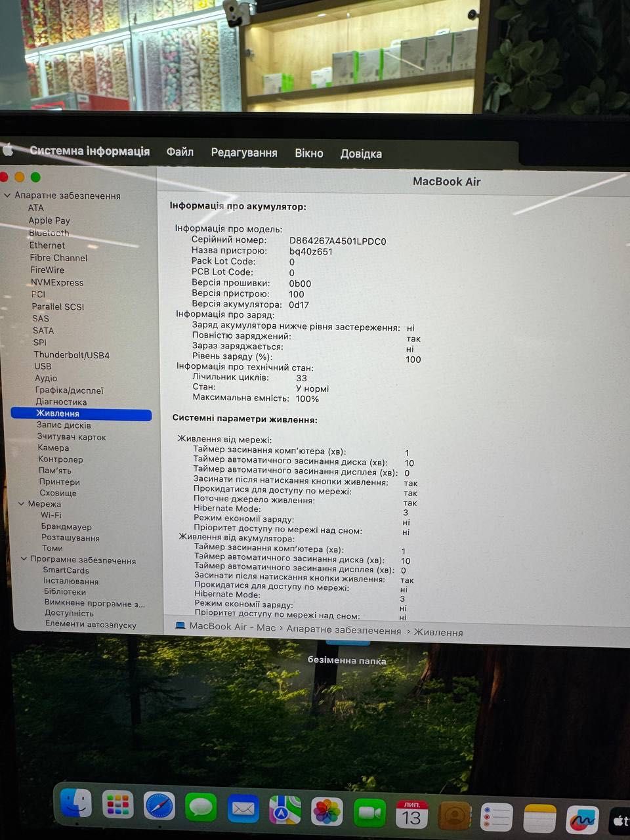Select Bluetooth in the sidebar

click(49, 233)
